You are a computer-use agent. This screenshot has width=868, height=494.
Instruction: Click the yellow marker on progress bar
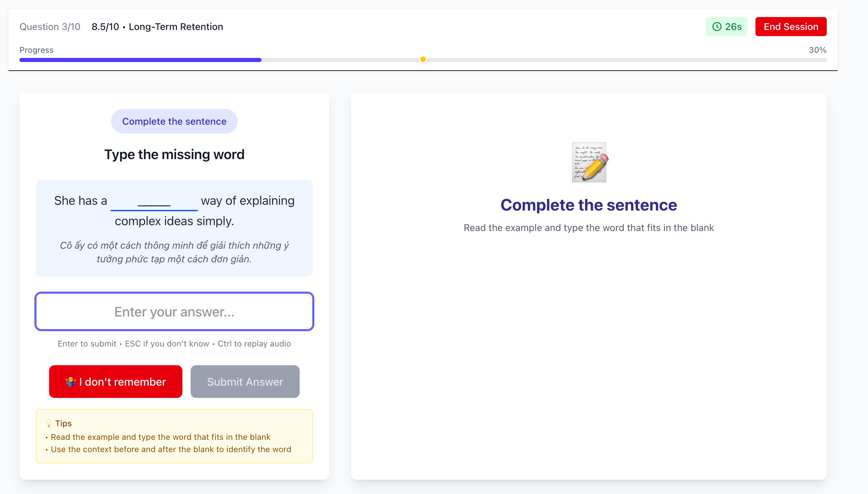pyautogui.click(x=423, y=59)
